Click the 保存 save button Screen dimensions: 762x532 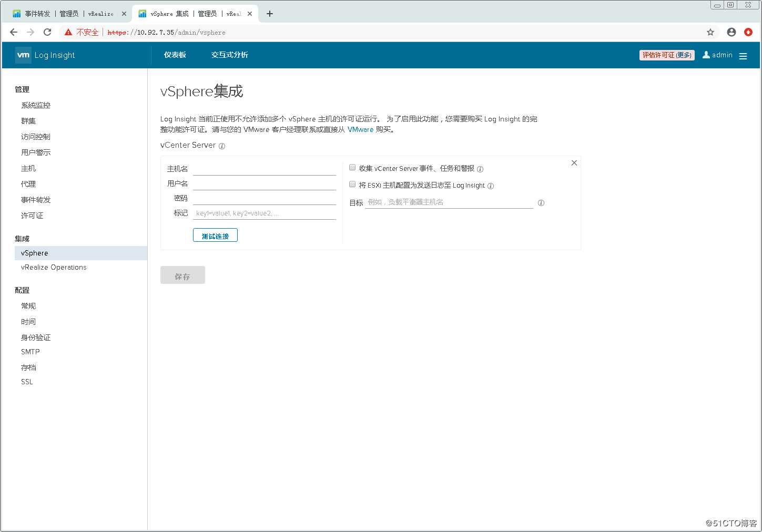[182, 275]
